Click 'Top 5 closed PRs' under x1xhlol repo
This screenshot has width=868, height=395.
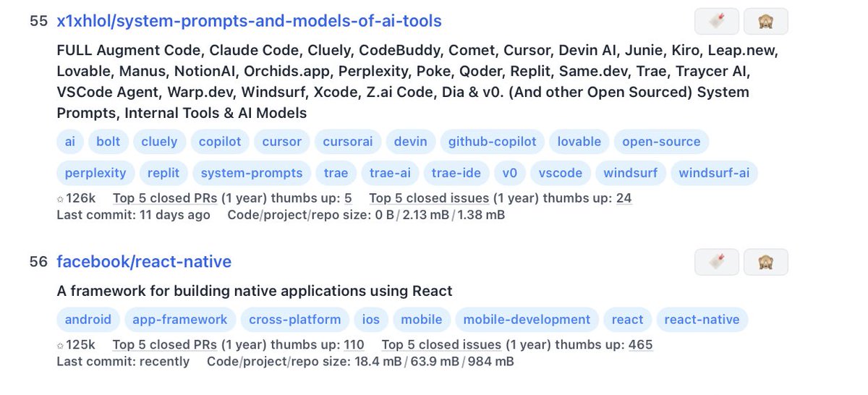(x=165, y=198)
